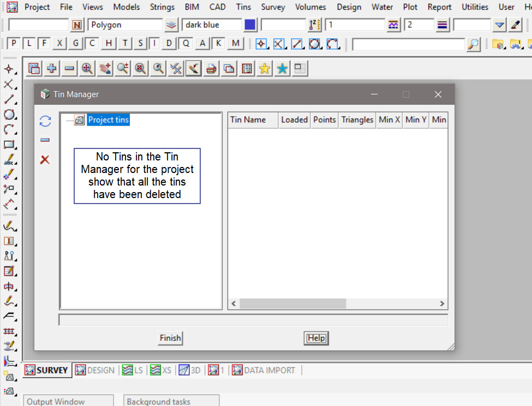Click the blue minus icon in Tin Manager
This screenshot has height=406, width=532.
45,140
